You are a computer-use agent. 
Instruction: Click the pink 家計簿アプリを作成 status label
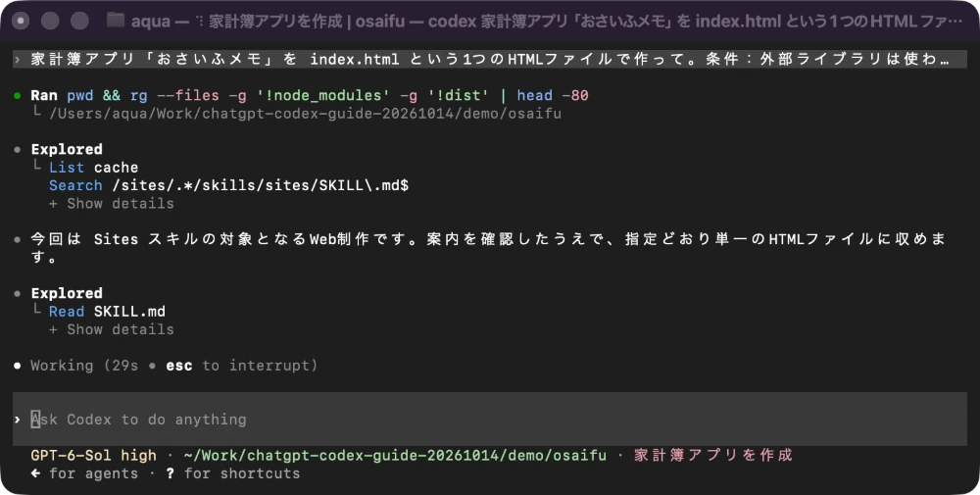coord(713,455)
